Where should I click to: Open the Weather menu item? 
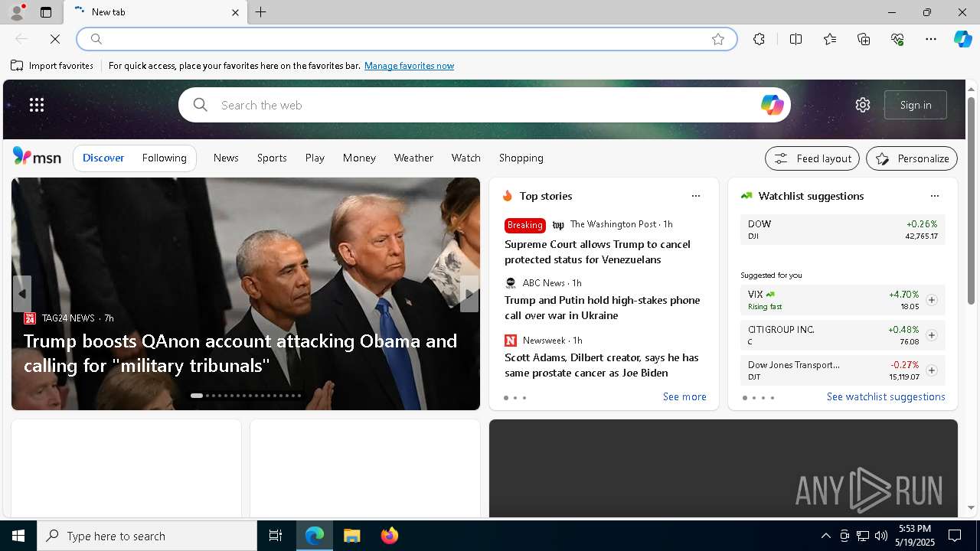(413, 158)
